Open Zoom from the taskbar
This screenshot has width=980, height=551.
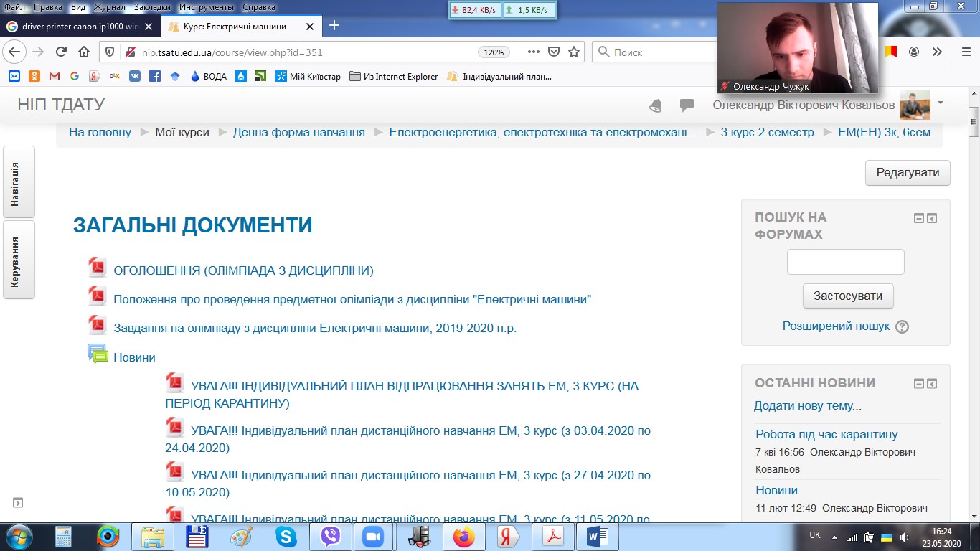click(372, 537)
